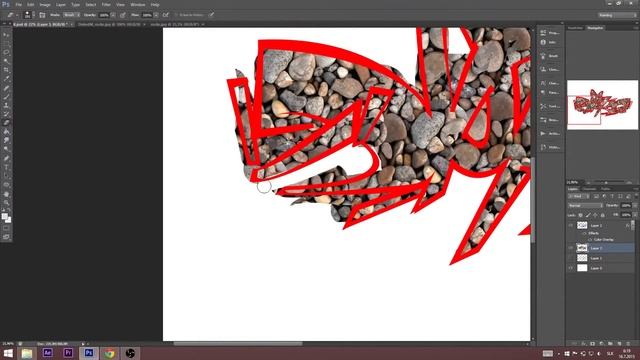640x360 pixels.
Task: Open After Effects from the taskbar
Action: point(47,353)
